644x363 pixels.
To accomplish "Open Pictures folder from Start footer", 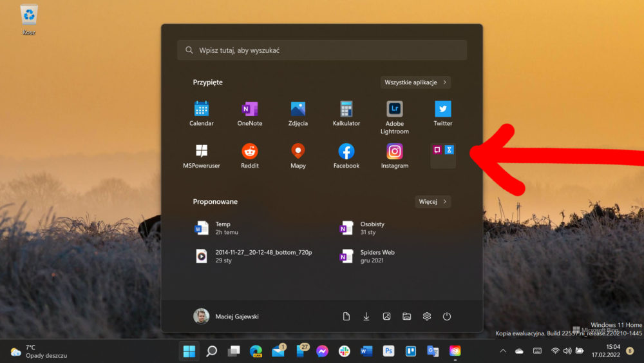I will [x=386, y=316].
